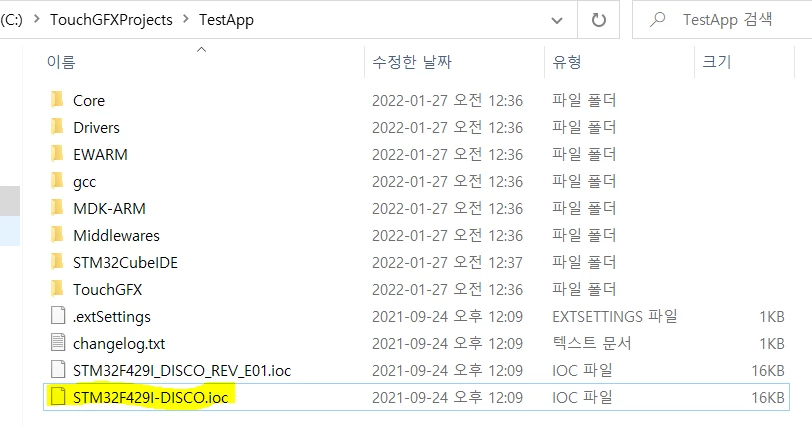The width and height of the screenshot is (812, 427).
Task: Click the EXTSETTINGS 파일 type cell
Action: click(x=615, y=316)
